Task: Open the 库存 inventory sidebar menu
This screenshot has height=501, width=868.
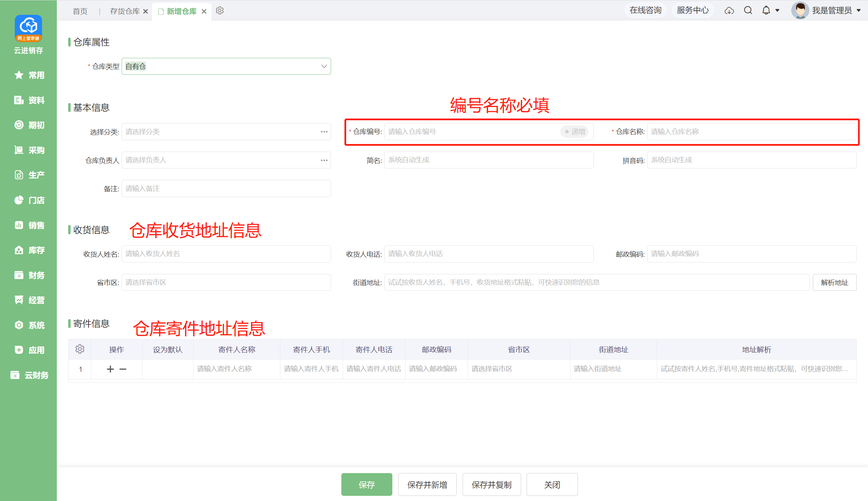Action: [29, 250]
